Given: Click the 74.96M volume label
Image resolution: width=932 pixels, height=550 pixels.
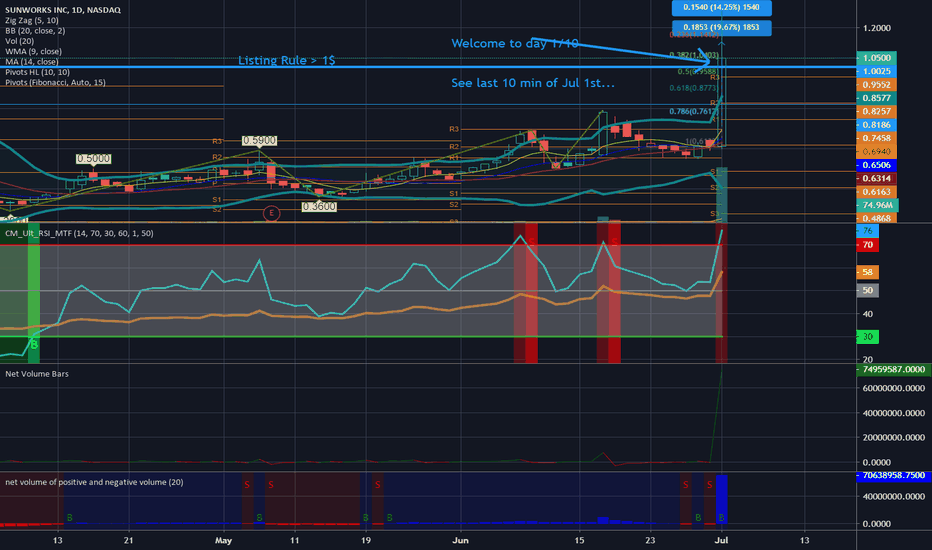Looking at the screenshot, I should pos(877,205).
